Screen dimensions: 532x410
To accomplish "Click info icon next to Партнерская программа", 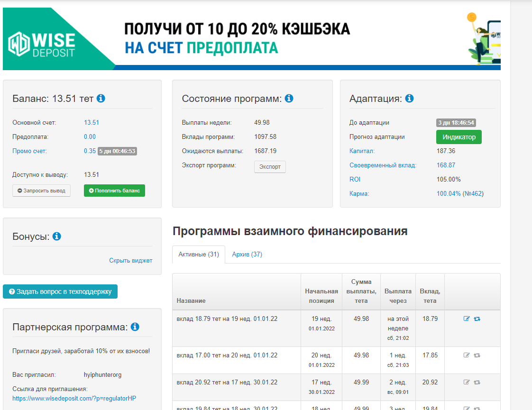I will 135,327.
